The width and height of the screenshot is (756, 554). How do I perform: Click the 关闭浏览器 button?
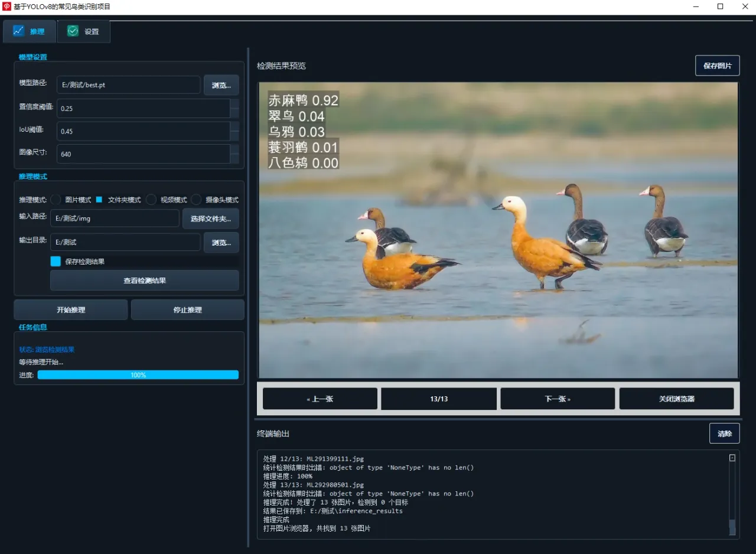(x=677, y=399)
